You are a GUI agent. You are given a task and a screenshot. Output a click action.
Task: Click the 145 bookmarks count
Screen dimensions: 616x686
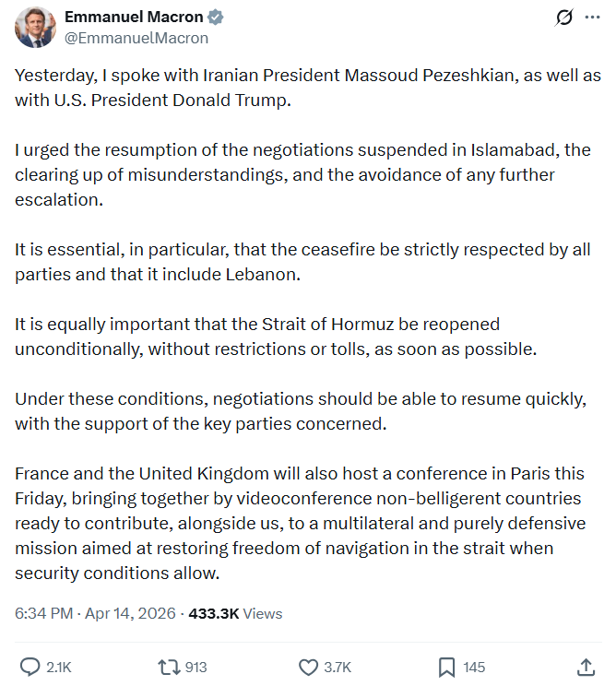click(474, 668)
